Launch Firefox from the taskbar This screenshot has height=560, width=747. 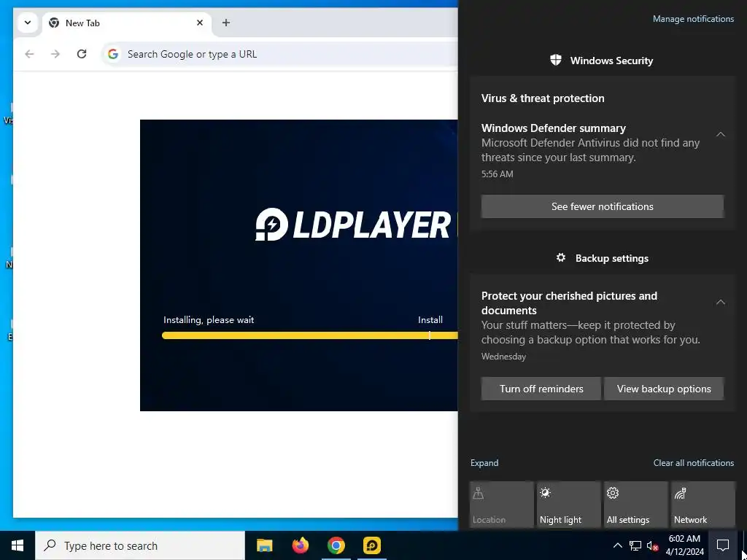pos(300,545)
